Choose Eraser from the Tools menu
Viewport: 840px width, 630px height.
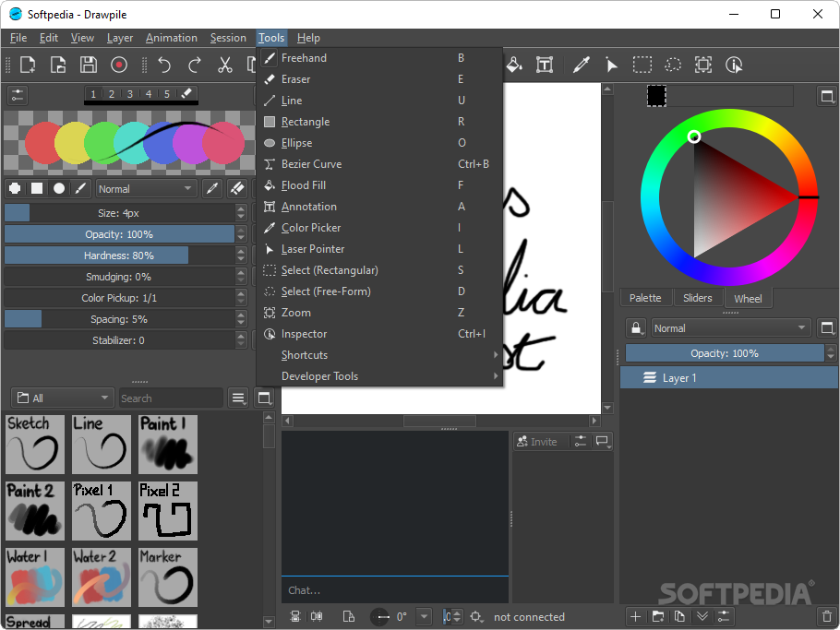coord(379,79)
